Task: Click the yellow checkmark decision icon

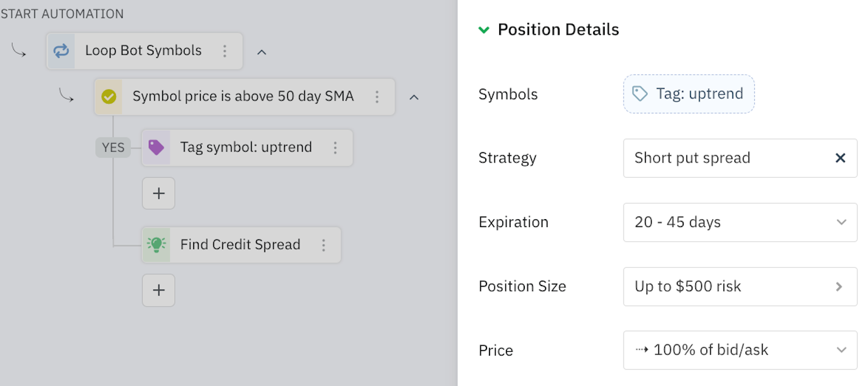Action: (x=108, y=97)
